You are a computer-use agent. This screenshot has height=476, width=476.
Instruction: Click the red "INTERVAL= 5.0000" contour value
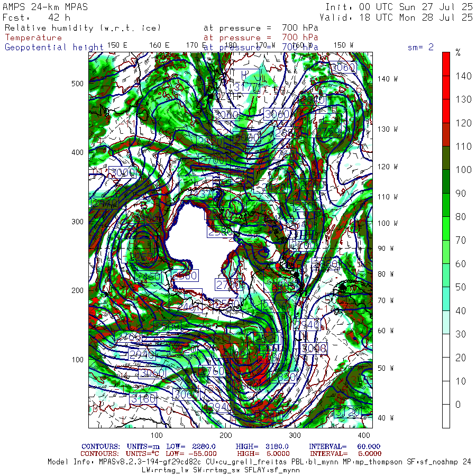pyautogui.click(x=345, y=454)
